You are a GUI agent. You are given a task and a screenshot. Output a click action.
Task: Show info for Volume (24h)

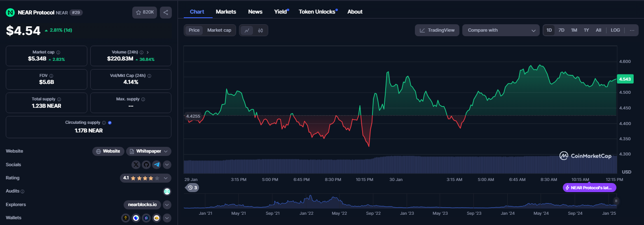pos(141,53)
